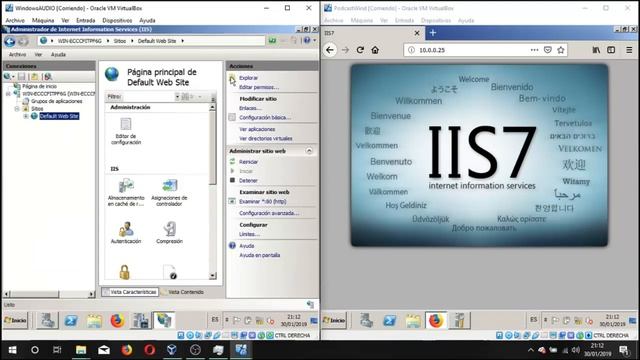The image size is (640, 360).
Task: Collapse the server node in Conexiones
Action: coord(8,94)
